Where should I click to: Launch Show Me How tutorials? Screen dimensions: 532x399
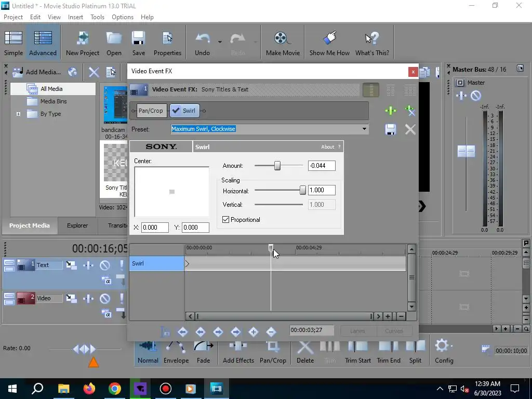(329, 43)
